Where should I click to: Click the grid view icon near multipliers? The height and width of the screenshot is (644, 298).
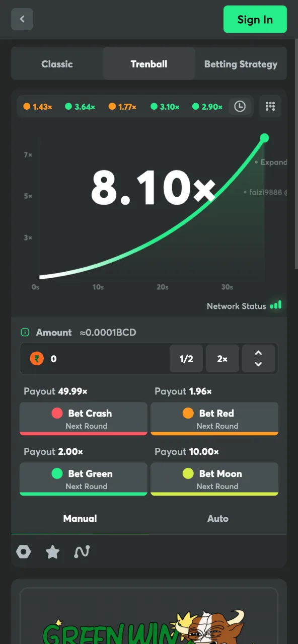tap(270, 106)
